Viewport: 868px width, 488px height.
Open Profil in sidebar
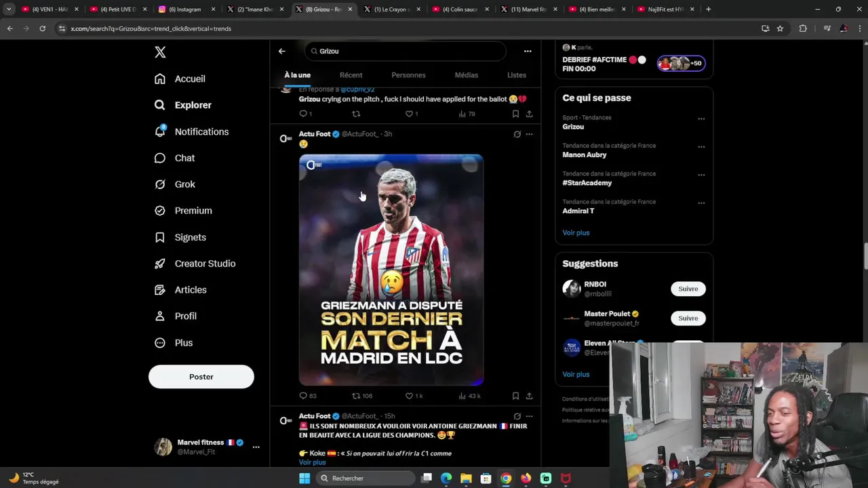[175, 317]
